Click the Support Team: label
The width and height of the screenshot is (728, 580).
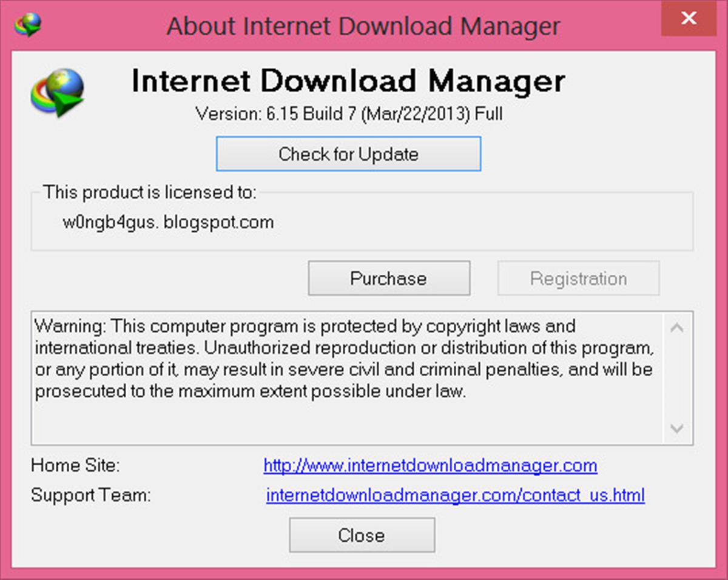point(90,495)
